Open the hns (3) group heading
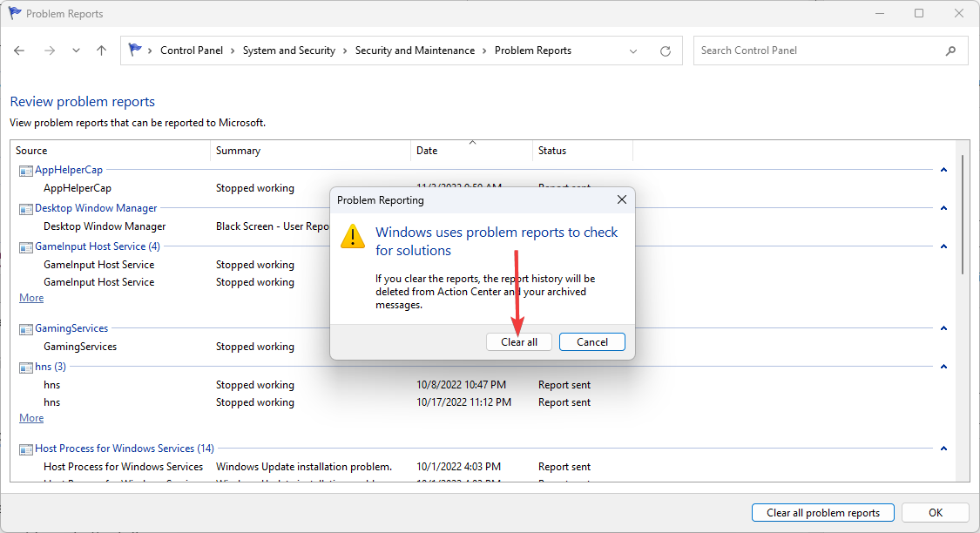This screenshot has width=980, height=533. (x=51, y=367)
